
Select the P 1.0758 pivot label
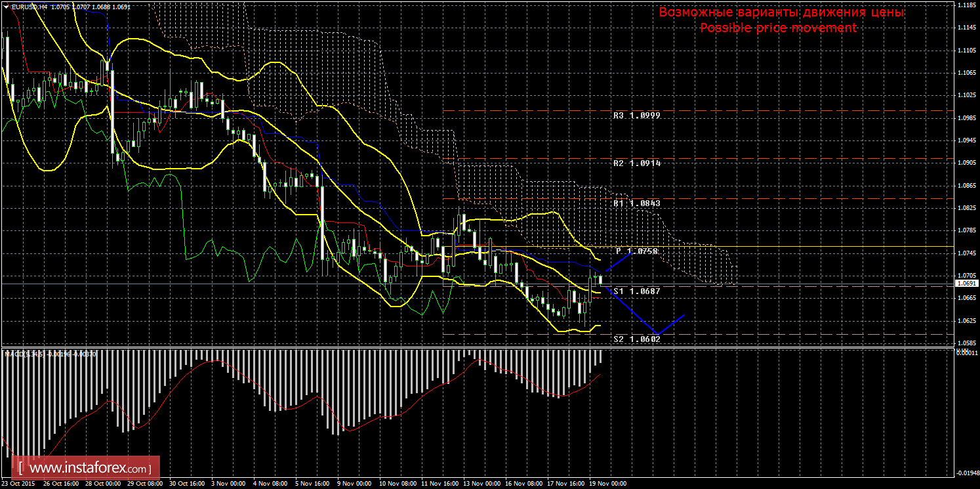(637, 251)
